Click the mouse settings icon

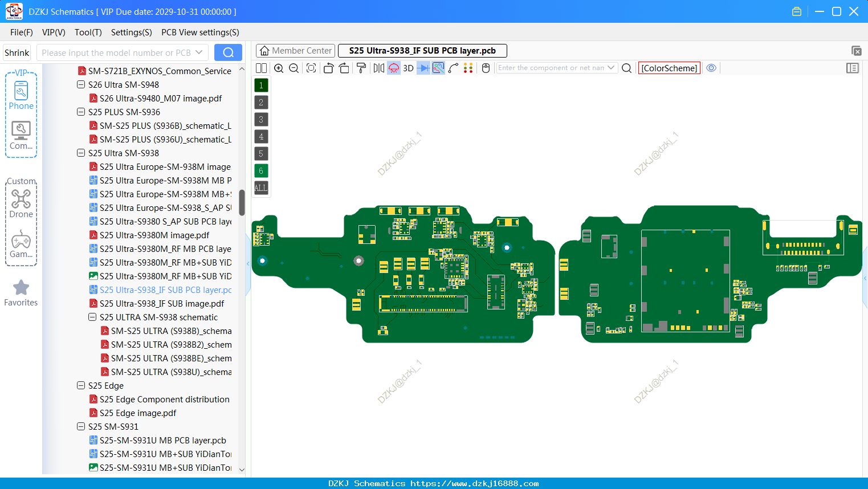486,68
